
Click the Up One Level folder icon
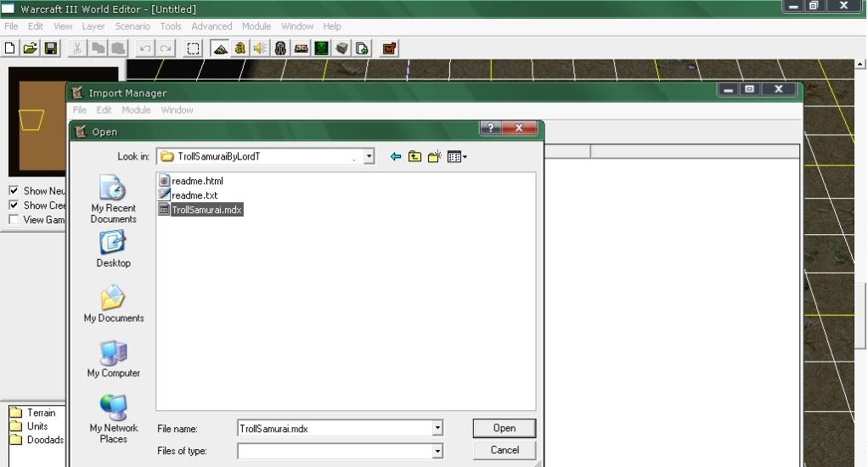414,156
